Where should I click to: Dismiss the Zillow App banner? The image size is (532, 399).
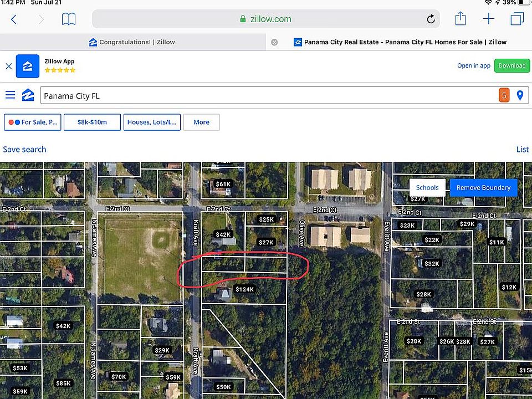coord(9,66)
